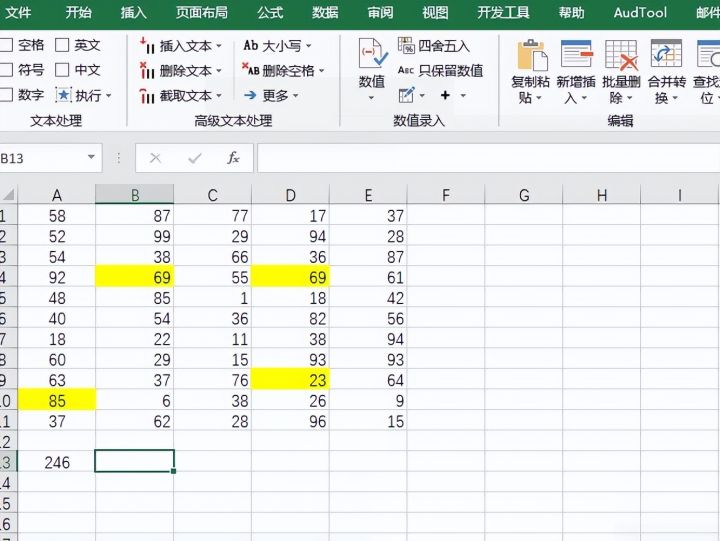Image resolution: width=720 pixels, height=541 pixels.
Task: Click the 合并转换 icon
Action: click(666, 55)
